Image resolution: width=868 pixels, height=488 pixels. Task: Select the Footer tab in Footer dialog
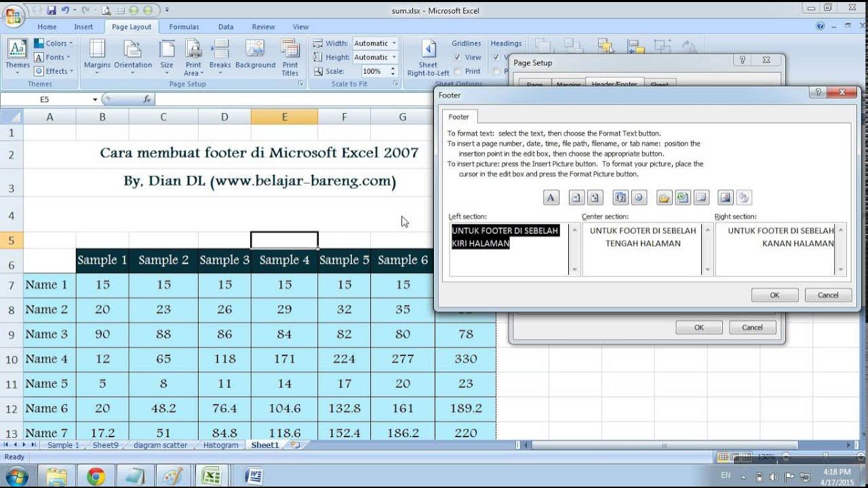(458, 117)
